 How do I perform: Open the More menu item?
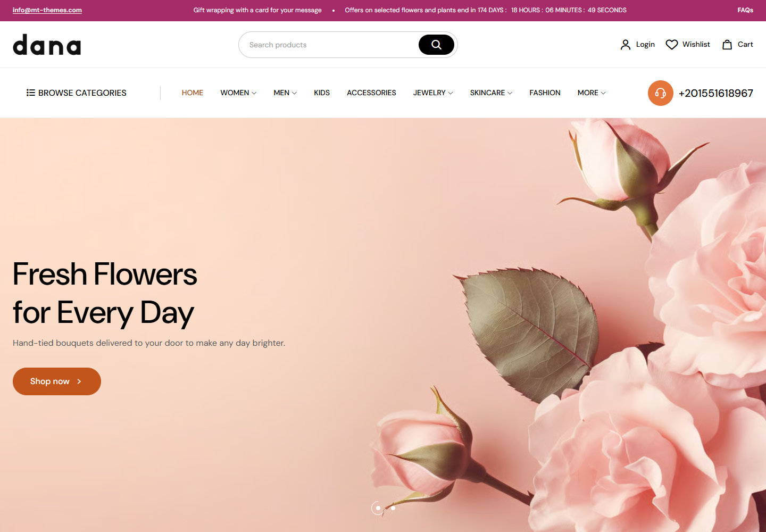(588, 93)
